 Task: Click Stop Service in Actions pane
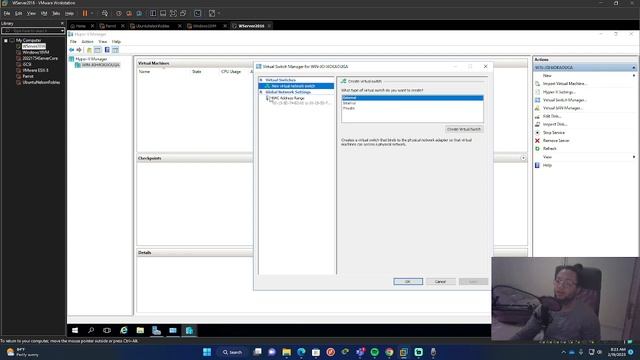553,133
